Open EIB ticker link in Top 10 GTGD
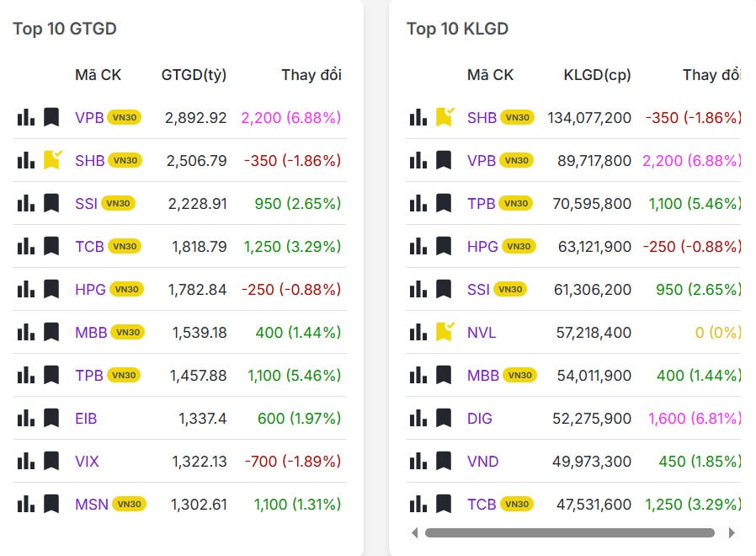Viewport: 756px width, 556px height. tap(86, 419)
